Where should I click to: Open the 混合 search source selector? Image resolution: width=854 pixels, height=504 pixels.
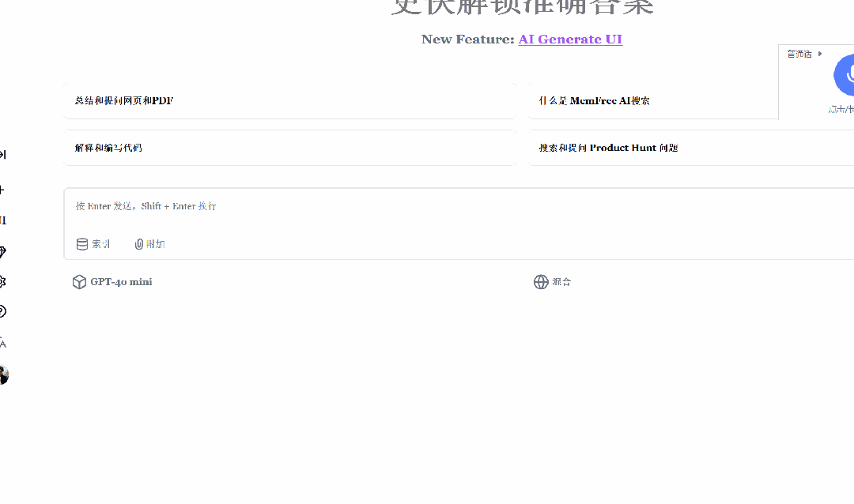click(x=553, y=281)
